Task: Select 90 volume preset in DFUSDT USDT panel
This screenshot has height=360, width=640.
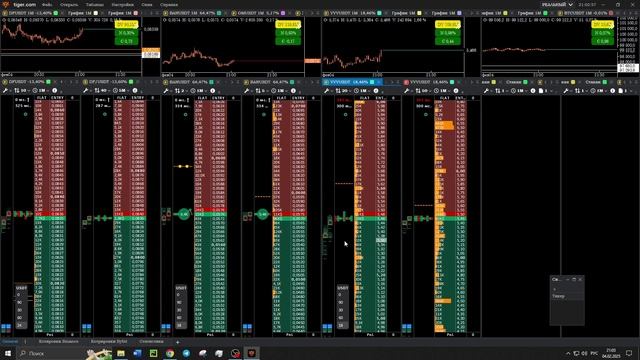Action: tap(20, 302)
